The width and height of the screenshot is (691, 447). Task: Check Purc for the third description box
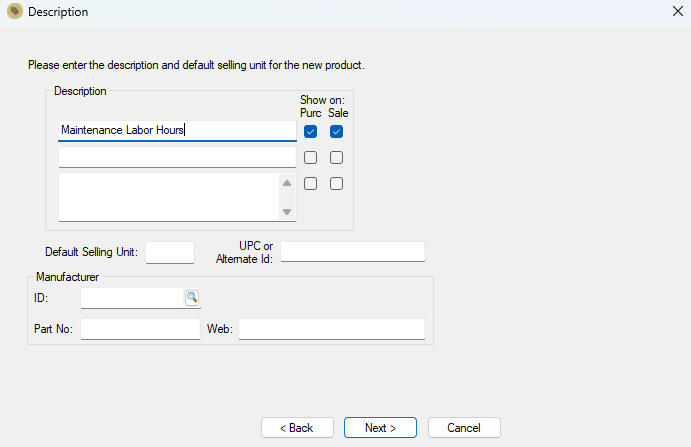[x=310, y=183]
